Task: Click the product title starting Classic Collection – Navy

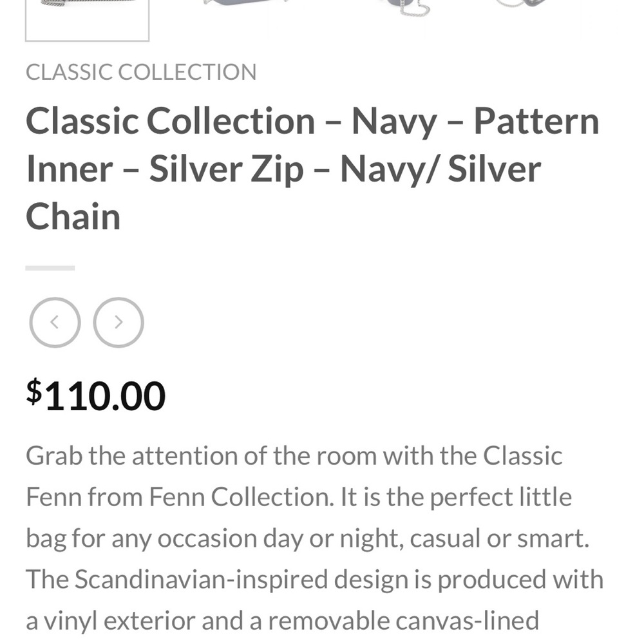Action: point(312,169)
